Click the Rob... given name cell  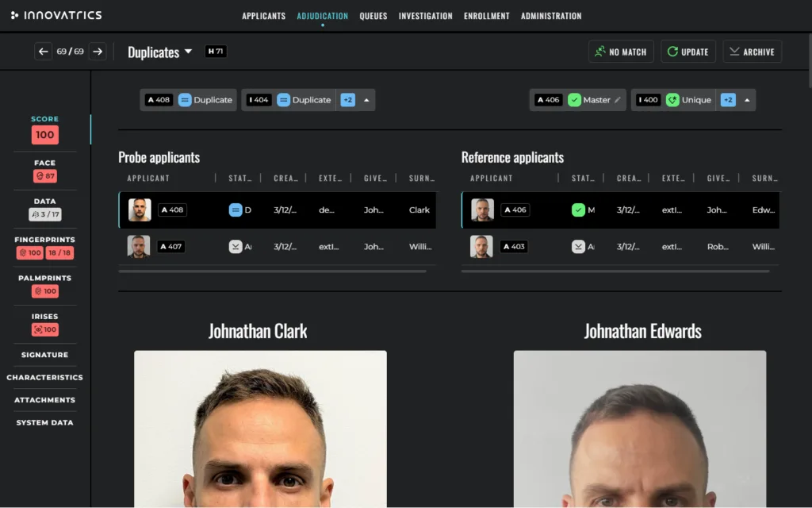[718, 247]
